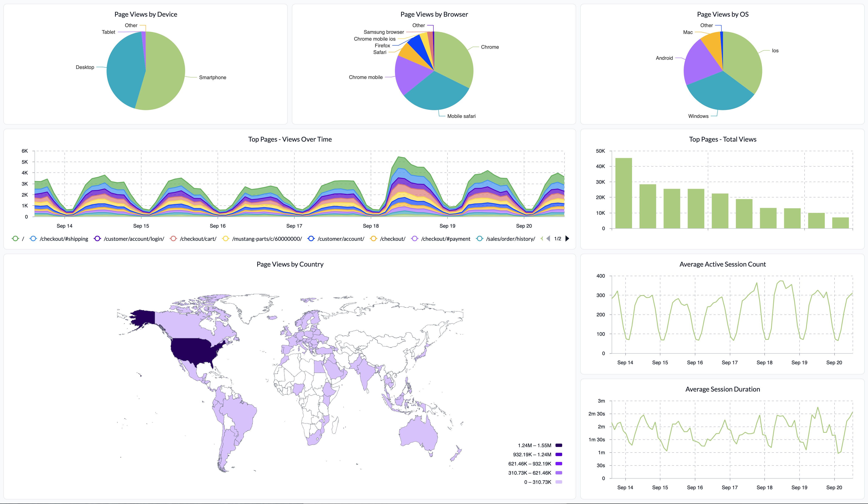Toggle the /checkout/cart/ legend series
868x504 pixels.
tap(198, 239)
